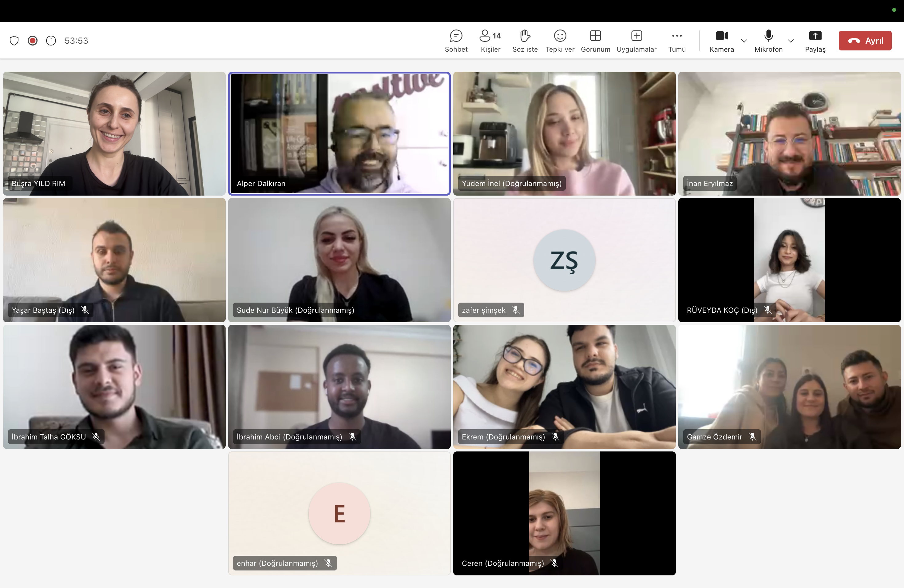Leave meeting with Ayrıl button

tap(865, 41)
